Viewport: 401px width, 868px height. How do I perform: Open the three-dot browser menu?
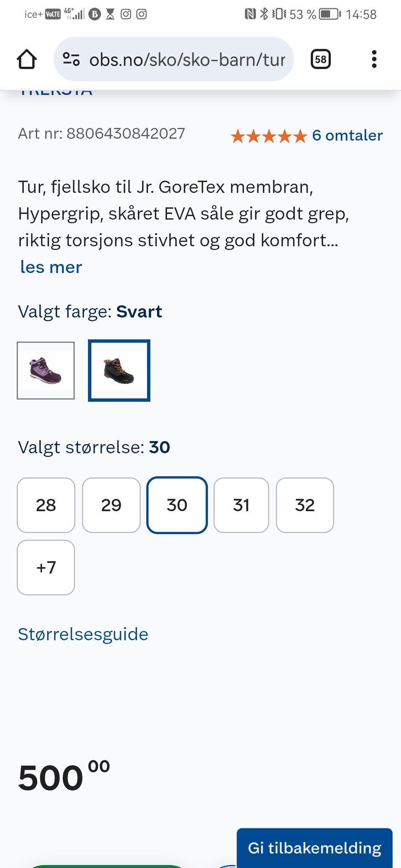tap(374, 59)
